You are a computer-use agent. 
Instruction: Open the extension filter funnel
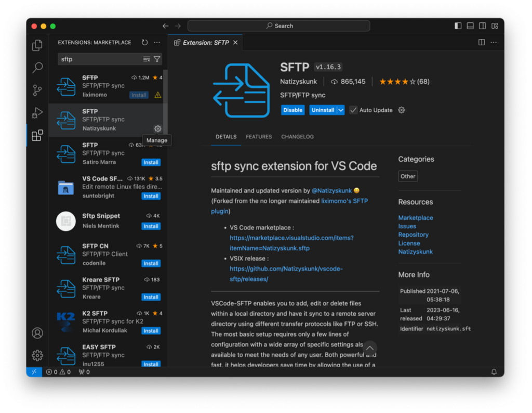tap(157, 59)
